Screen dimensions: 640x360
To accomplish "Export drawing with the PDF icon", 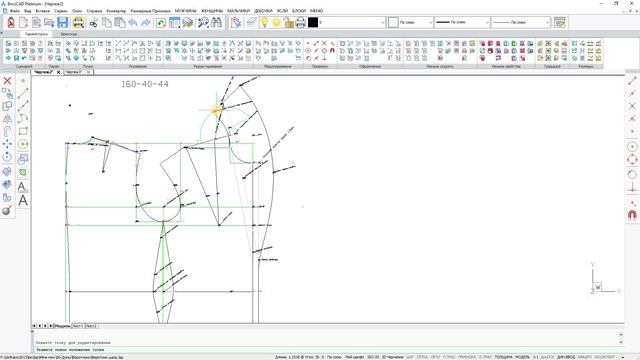I will 11,22.
